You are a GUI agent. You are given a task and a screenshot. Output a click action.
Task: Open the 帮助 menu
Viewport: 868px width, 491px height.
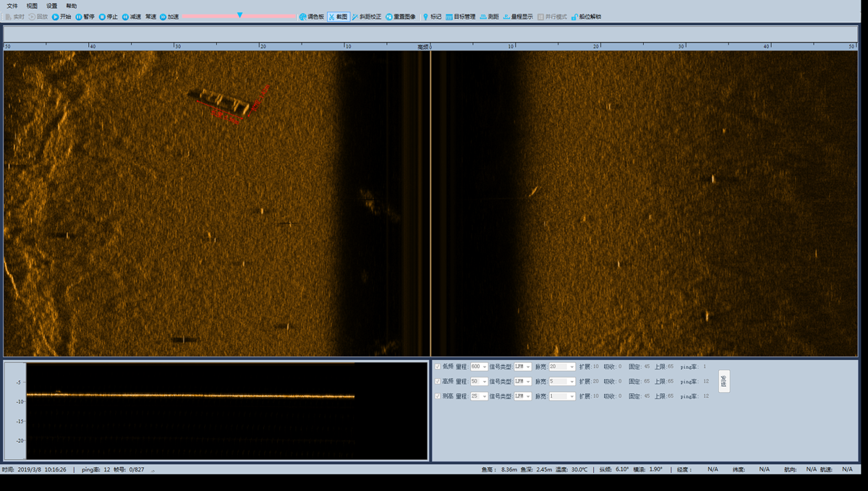tap(71, 6)
